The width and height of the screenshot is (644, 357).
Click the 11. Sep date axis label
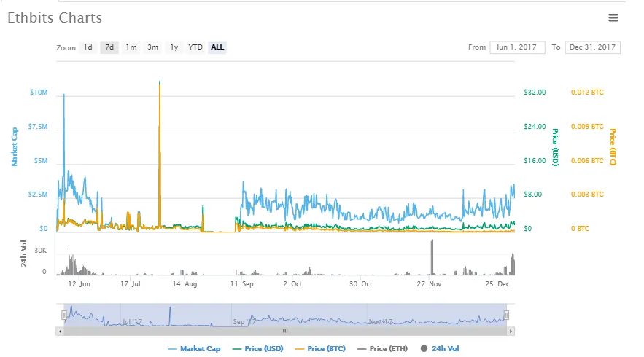tap(242, 284)
